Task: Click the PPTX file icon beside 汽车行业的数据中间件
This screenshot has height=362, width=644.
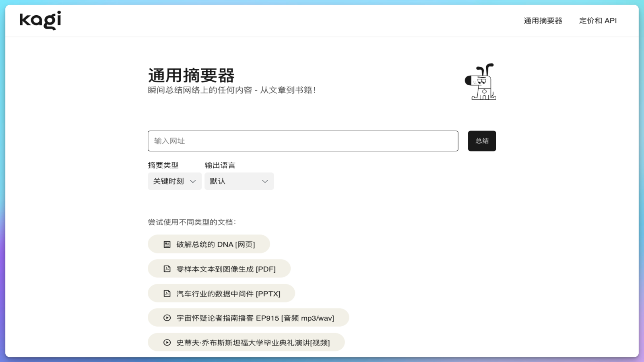Action: (x=167, y=294)
